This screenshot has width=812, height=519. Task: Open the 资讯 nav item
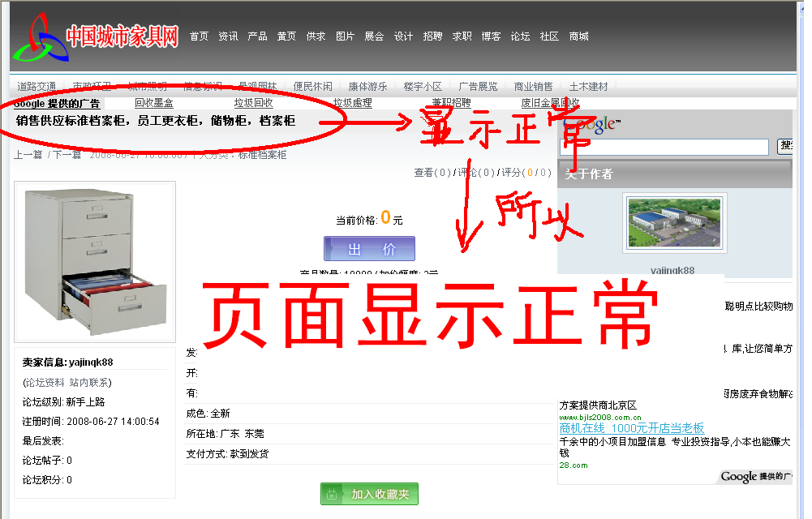tap(228, 36)
